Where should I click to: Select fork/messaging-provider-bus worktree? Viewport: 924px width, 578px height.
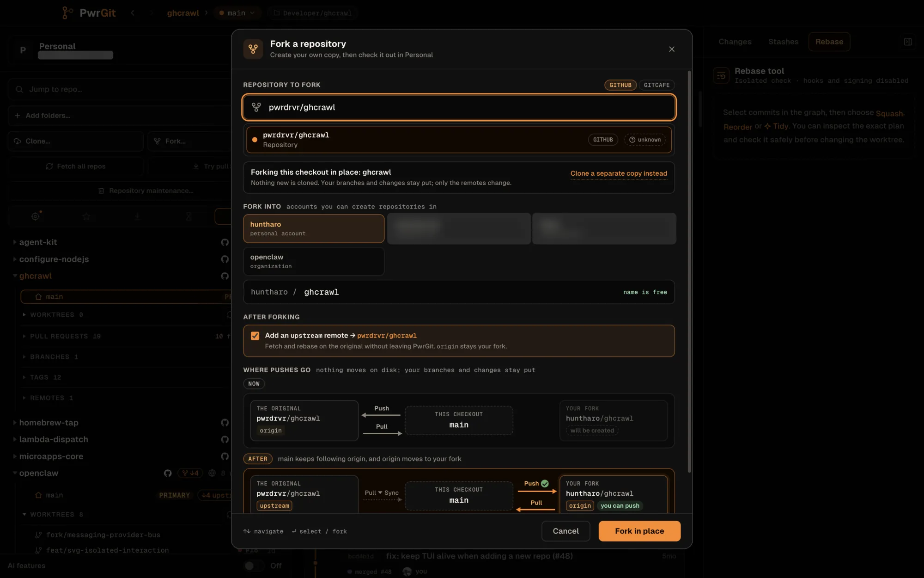coord(103,535)
